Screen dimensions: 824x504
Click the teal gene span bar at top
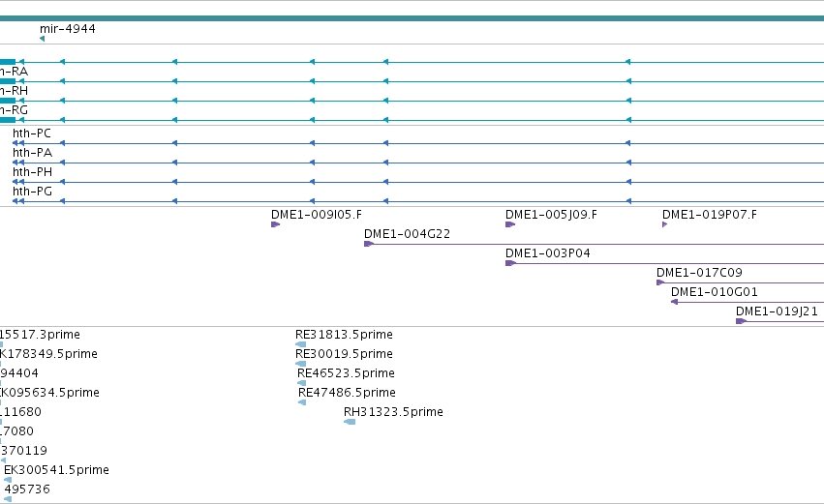click(412, 18)
